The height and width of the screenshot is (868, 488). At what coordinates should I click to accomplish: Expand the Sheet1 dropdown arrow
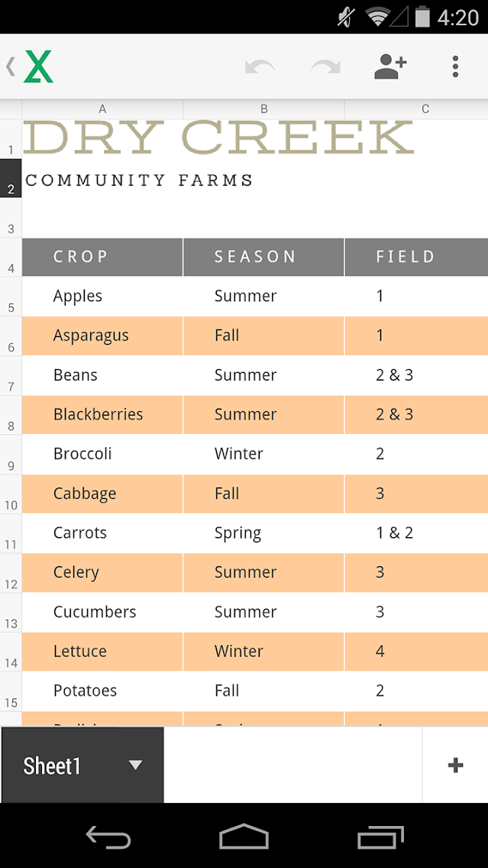tap(136, 765)
